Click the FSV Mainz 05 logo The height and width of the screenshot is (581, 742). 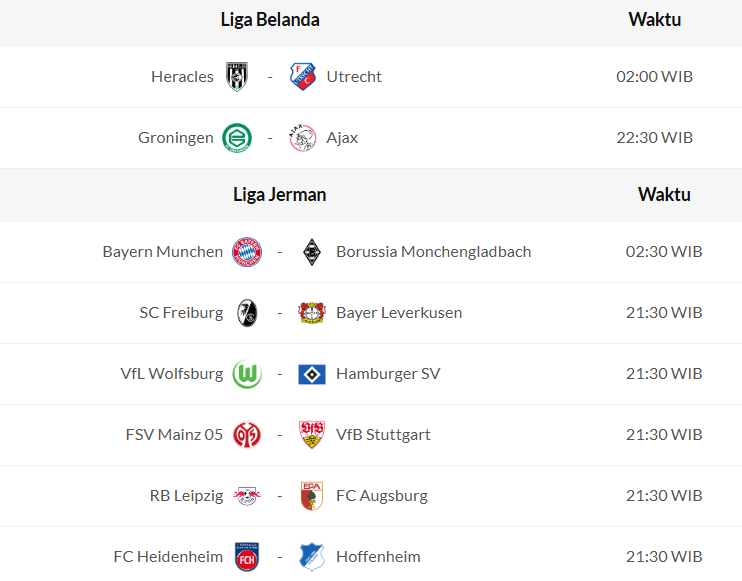[247, 435]
